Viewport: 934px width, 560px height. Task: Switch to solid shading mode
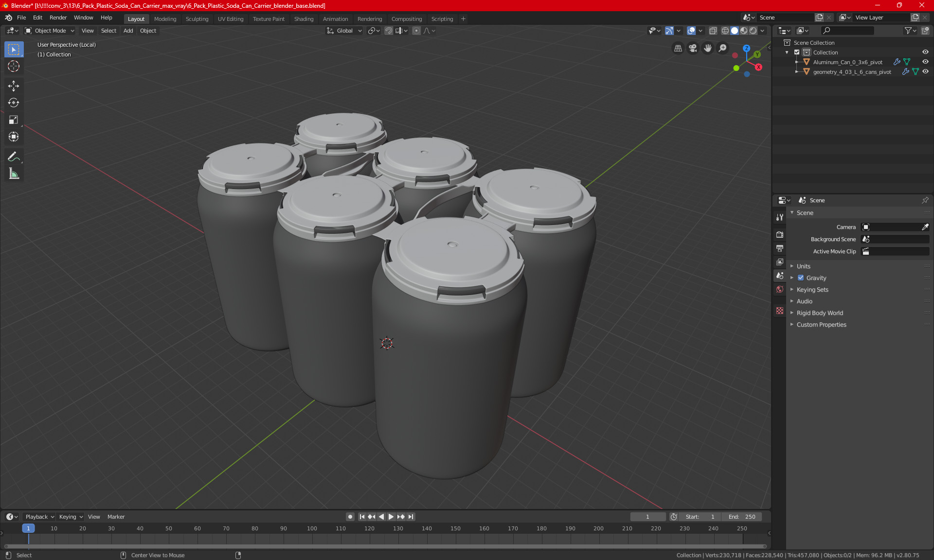coord(735,31)
